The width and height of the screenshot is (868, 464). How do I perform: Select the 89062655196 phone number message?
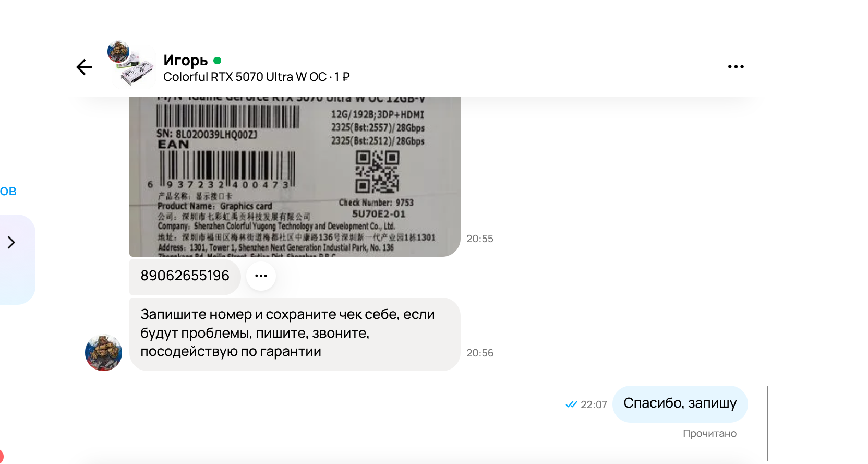coord(185,276)
